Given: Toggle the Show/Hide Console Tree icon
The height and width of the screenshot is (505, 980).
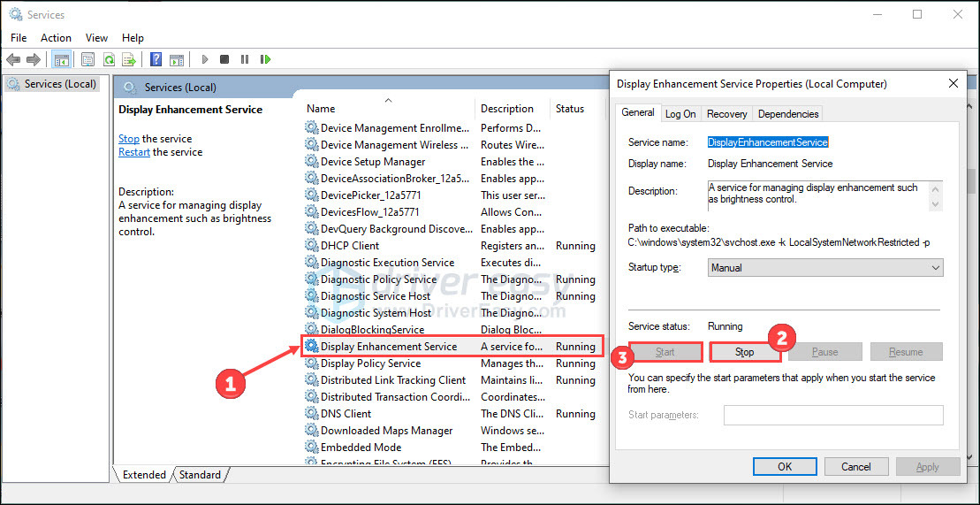Looking at the screenshot, I should click(62, 60).
